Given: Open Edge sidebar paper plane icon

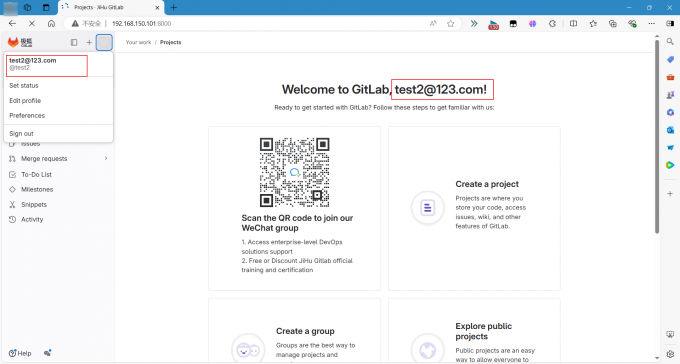Looking at the screenshot, I should pyautogui.click(x=670, y=148).
